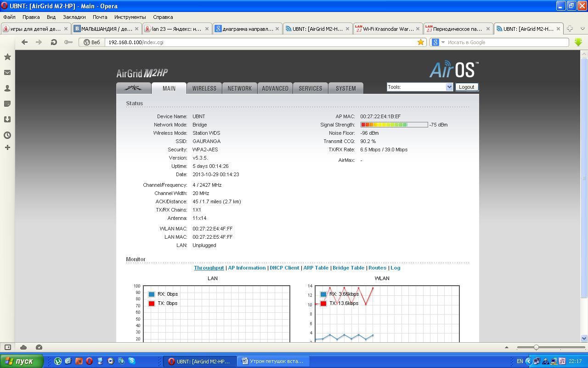The height and width of the screenshot is (368, 588).
Task: Click the Google search field
Action: click(x=508, y=42)
